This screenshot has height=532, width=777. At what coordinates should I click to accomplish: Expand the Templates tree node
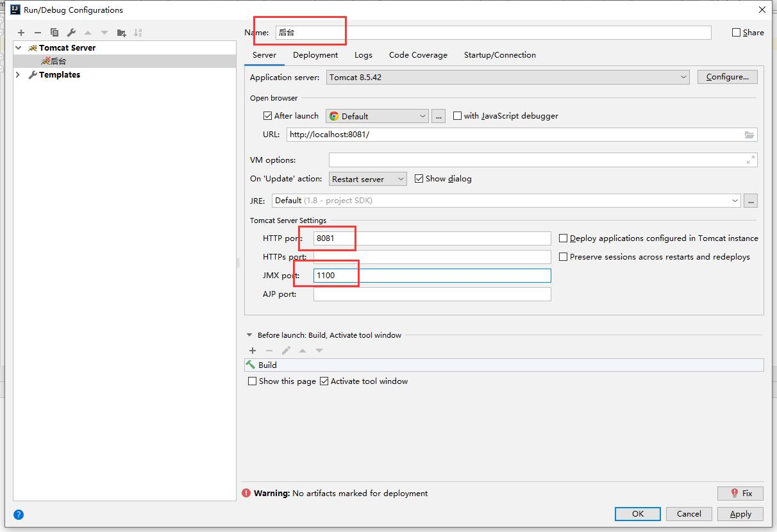click(18, 75)
